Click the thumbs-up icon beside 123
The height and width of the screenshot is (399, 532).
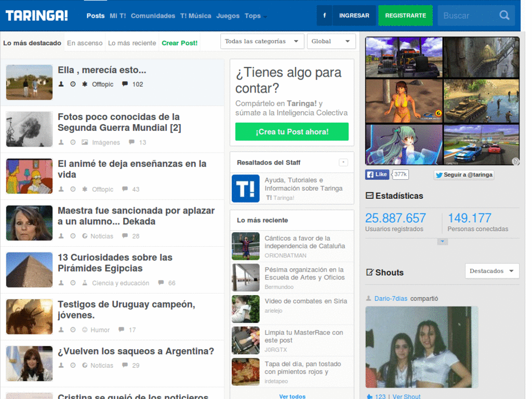pos(369,396)
